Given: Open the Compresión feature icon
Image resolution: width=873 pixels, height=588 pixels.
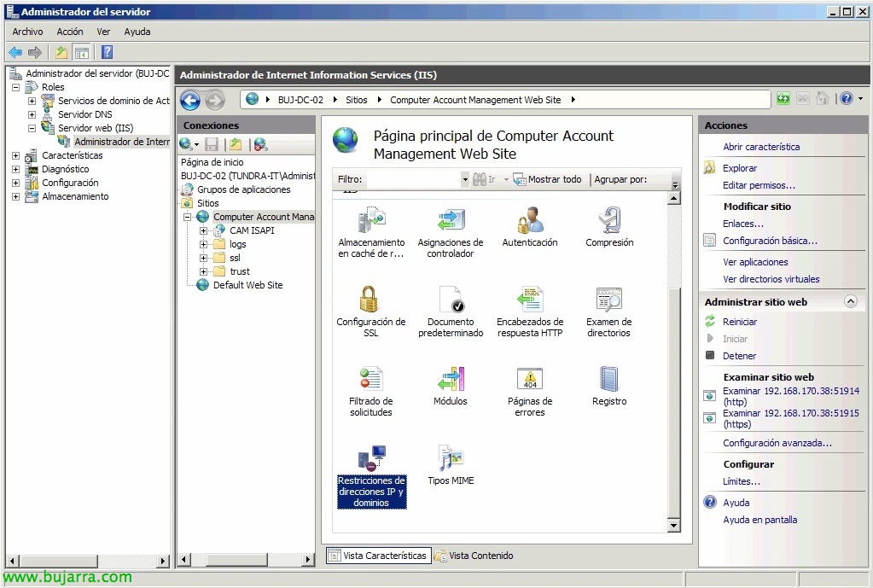Looking at the screenshot, I should point(609,227).
